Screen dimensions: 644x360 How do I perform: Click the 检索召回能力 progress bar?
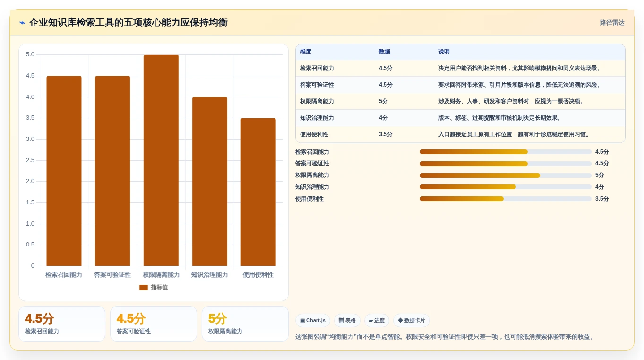[506, 152]
